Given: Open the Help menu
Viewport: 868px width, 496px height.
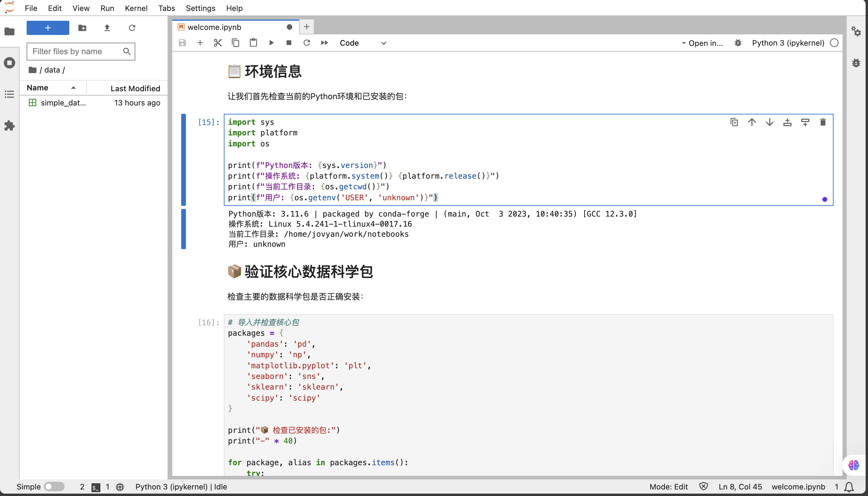Looking at the screenshot, I should (x=234, y=8).
